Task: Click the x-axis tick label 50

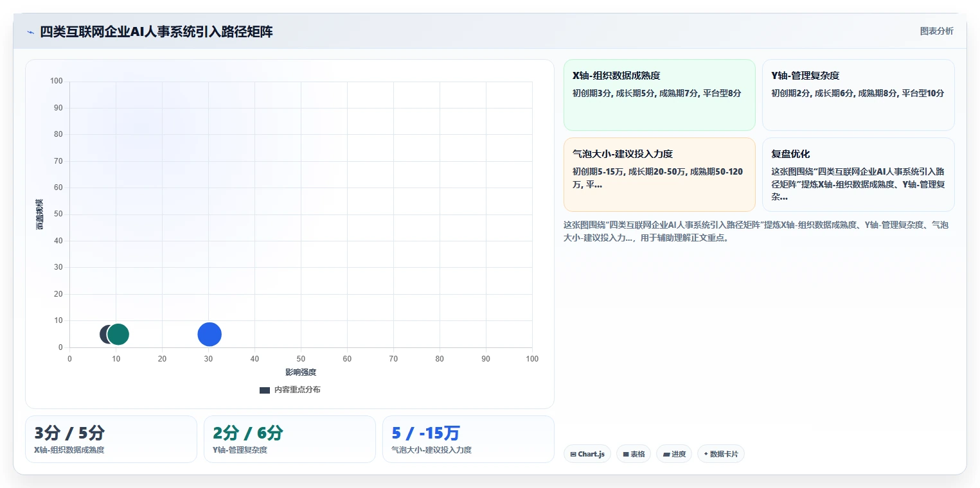Action: point(301,358)
